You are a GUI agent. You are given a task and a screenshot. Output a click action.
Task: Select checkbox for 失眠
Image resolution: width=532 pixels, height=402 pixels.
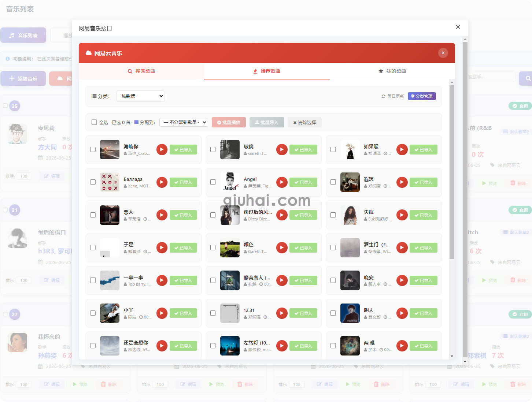(333, 215)
